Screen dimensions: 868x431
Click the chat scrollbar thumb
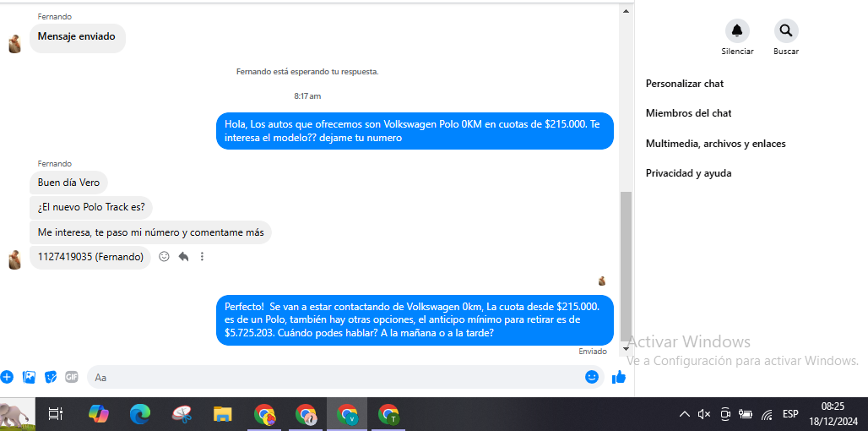click(626, 267)
